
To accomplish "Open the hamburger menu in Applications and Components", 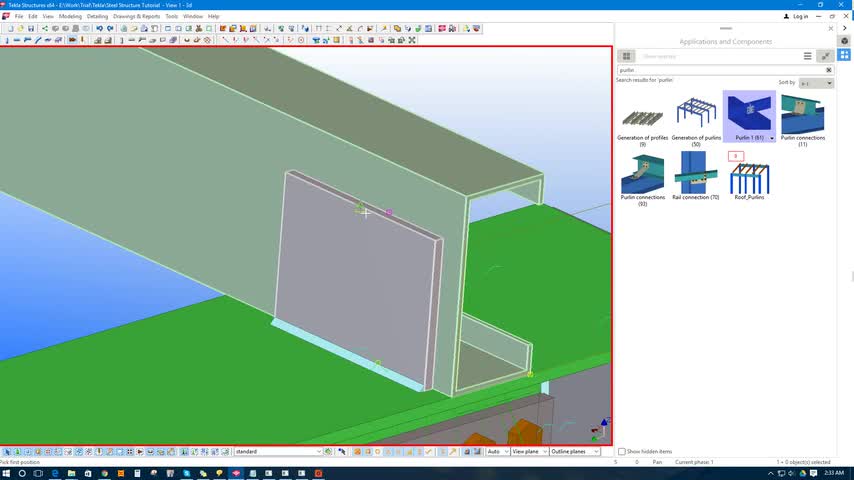I will 807,56.
